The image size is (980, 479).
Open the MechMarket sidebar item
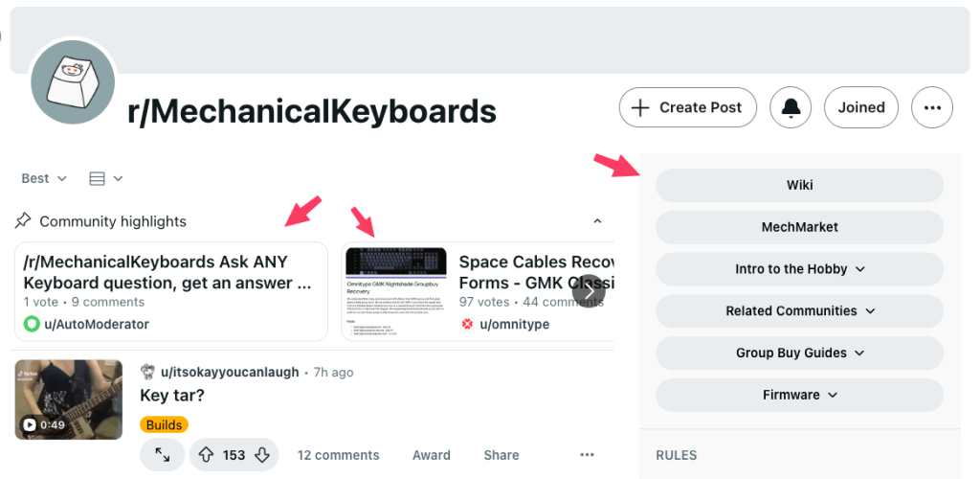799,227
